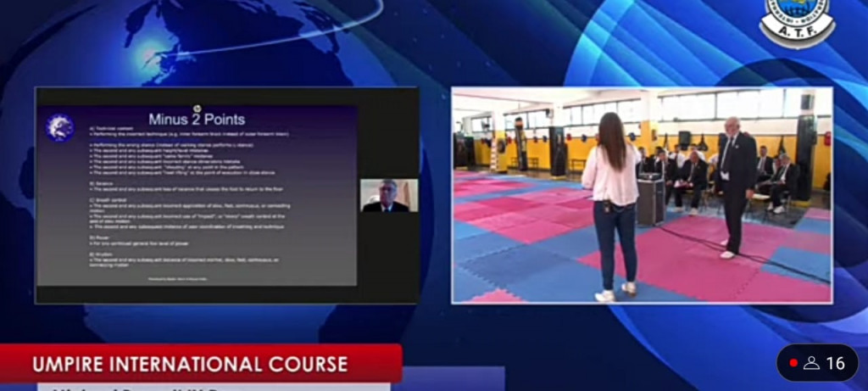868x391 pixels.
Task: Click the globe logo on the slide
Action: tap(60, 128)
